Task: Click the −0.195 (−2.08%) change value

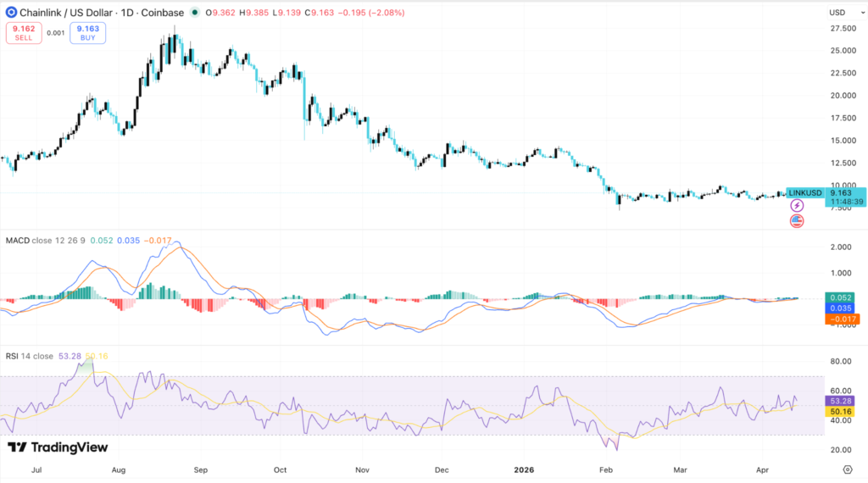Action: coord(373,12)
